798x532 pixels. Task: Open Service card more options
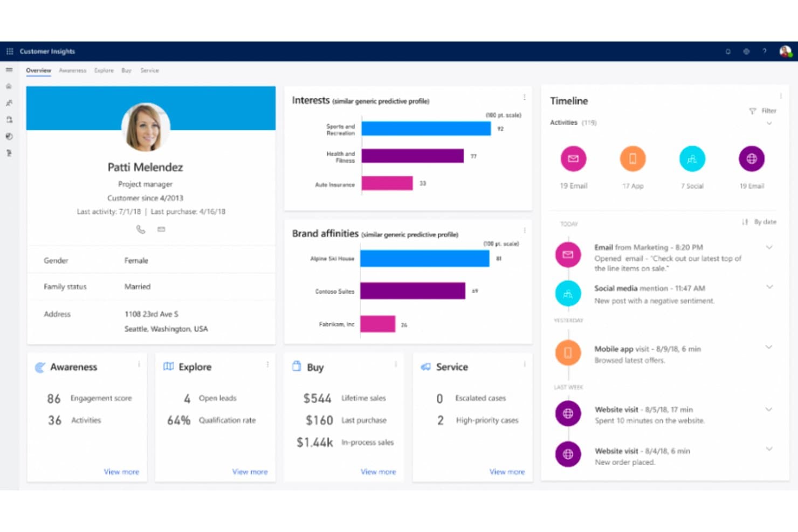[525, 364]
